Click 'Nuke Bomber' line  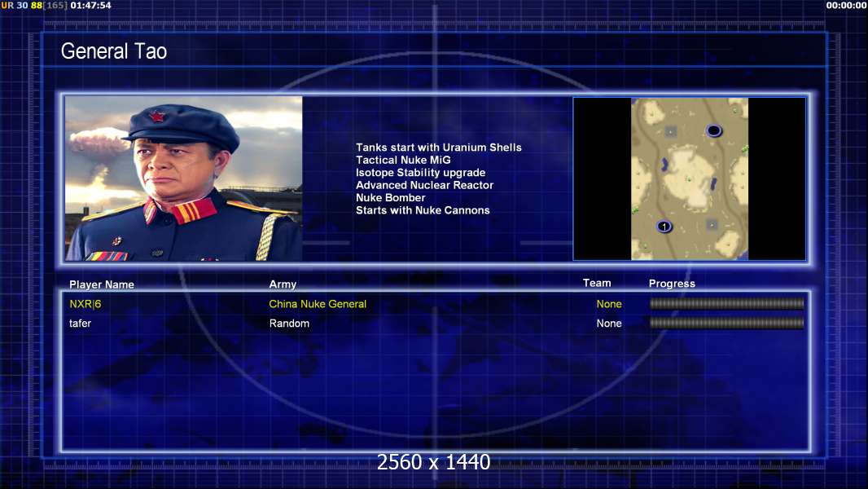(390, 198)
